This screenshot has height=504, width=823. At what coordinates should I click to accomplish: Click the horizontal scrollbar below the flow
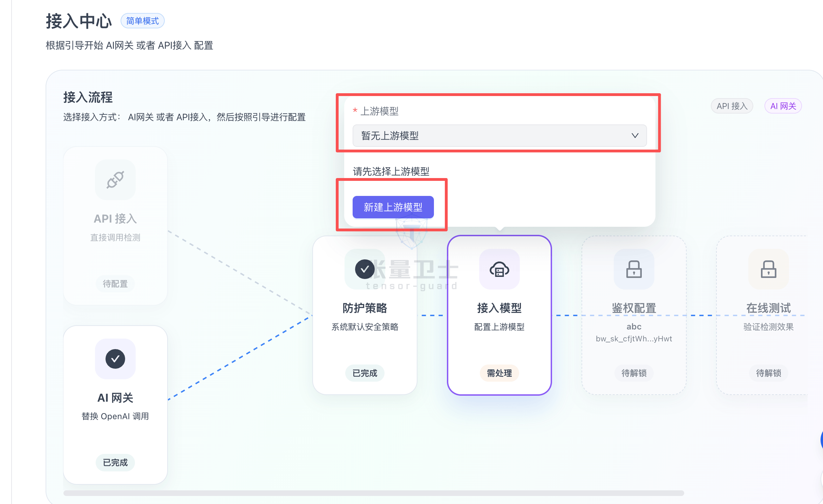pyautogui.click(x=374, y=493)
